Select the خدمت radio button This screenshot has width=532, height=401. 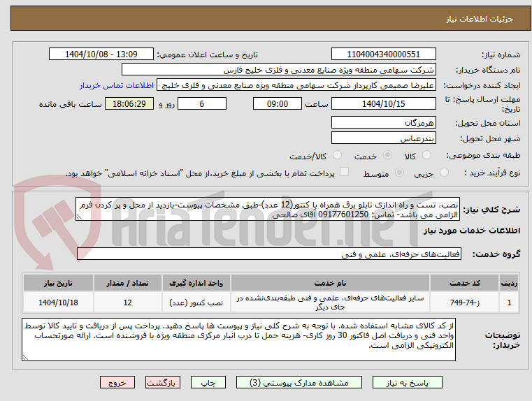pyautogui.click(x=387, y=155)
